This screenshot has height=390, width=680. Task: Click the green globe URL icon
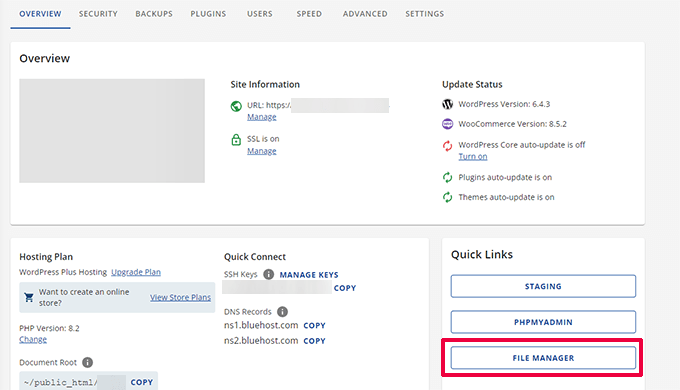click(x=236, y=106)
